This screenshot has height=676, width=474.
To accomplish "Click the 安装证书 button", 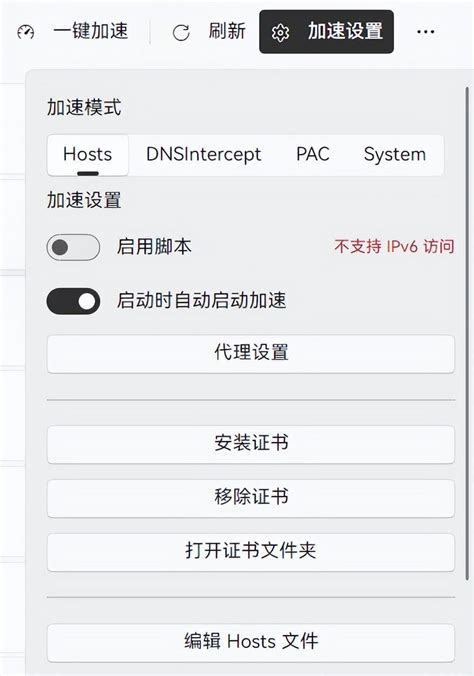I will coord(251,444).
